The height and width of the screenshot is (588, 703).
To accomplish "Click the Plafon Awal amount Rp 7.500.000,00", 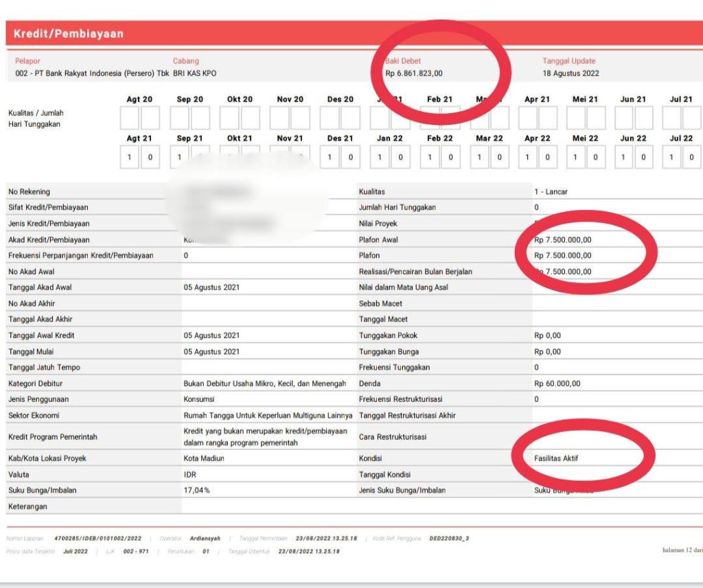I will pos(564,240).
